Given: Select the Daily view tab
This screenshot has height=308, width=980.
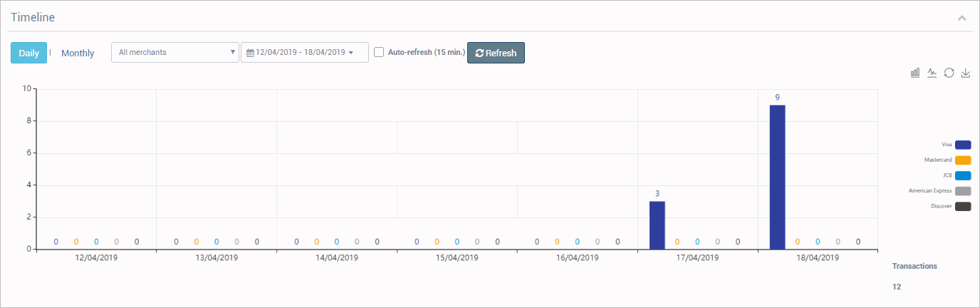Looking at the screenshot, I should [28, 53].
